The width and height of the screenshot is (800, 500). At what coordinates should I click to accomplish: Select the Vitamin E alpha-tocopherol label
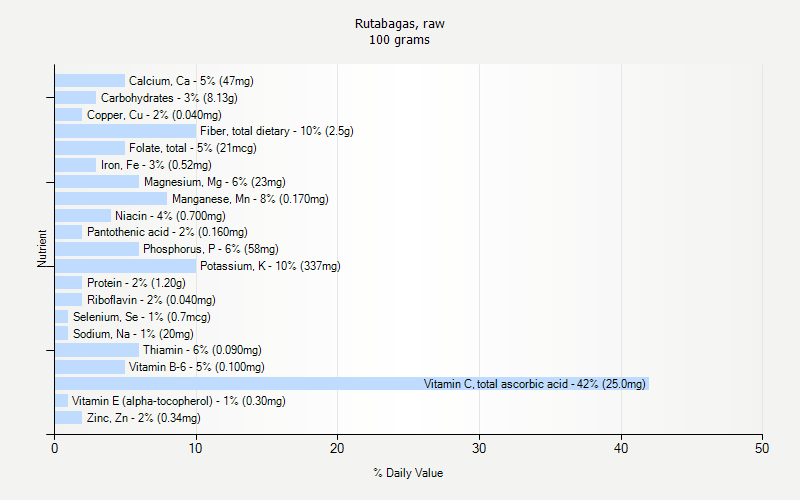coord(178,401)
